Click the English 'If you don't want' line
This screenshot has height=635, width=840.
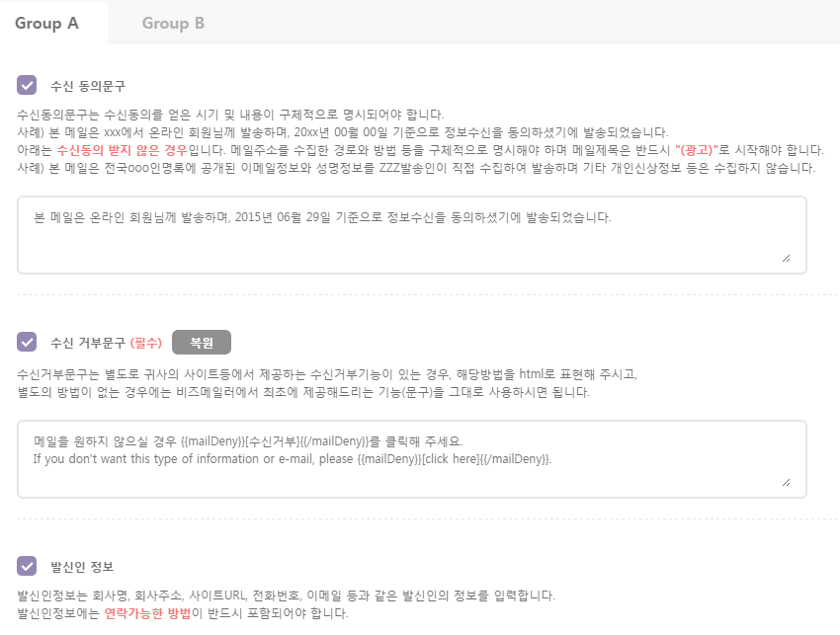coord(293,459)
